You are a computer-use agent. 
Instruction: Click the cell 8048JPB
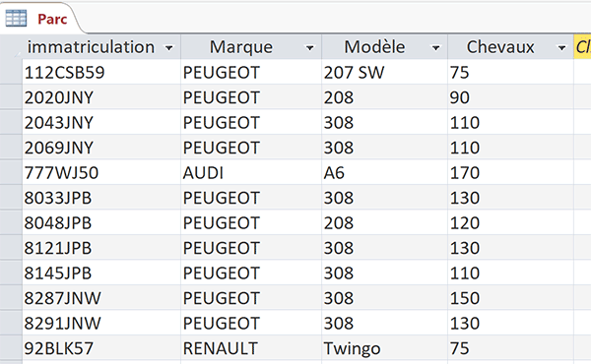tap(101, 222)
